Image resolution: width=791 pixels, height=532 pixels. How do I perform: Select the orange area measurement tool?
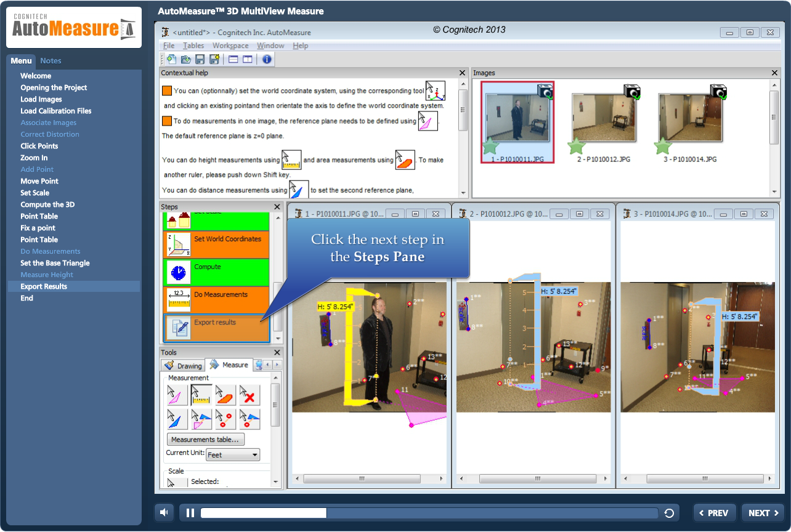click(x=225, y=395)
